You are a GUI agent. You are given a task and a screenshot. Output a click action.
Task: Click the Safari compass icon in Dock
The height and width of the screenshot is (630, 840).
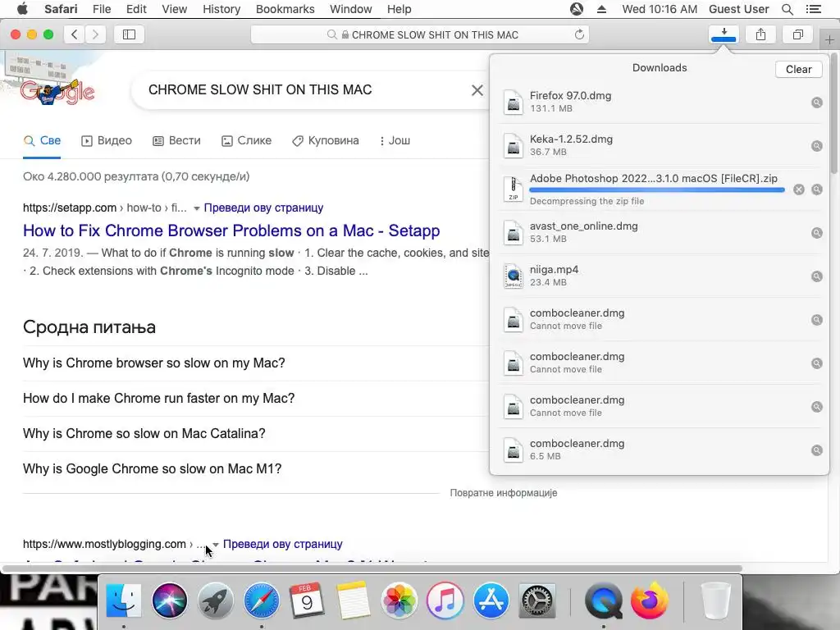pos(262,600)
